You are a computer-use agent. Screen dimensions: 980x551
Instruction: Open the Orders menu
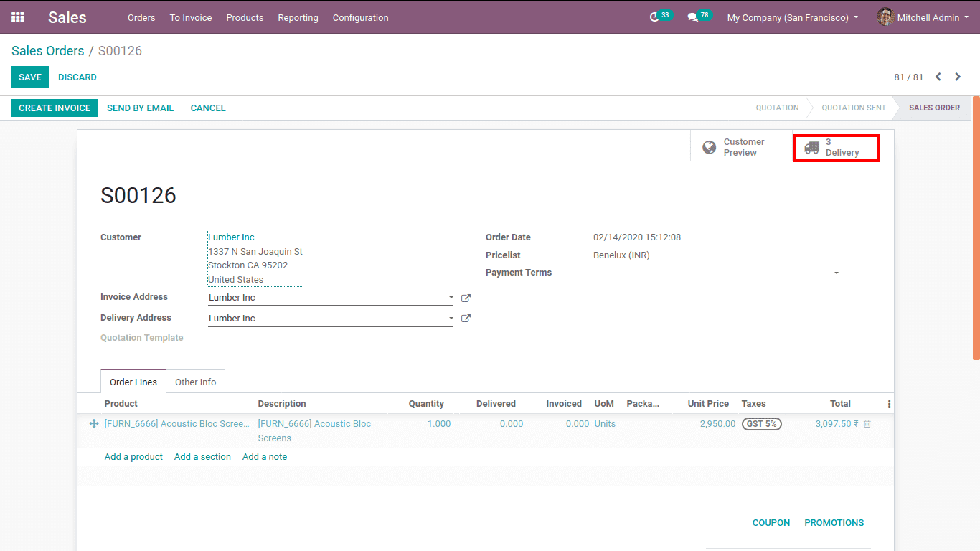coord(141,17)
